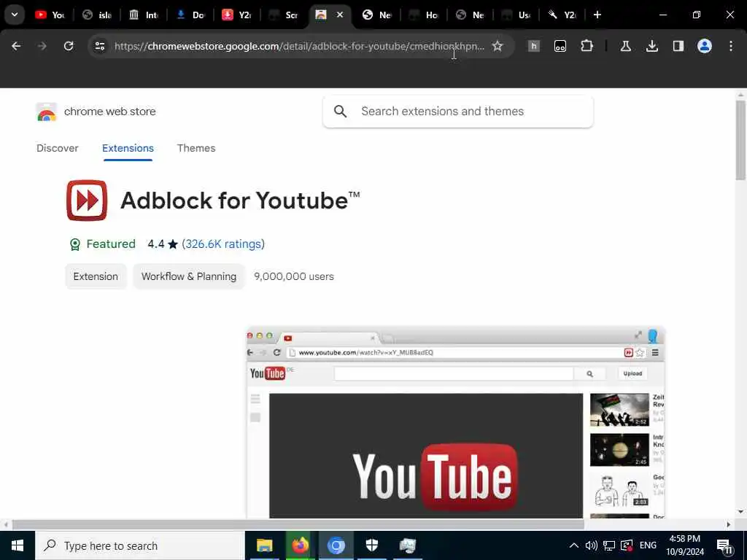Image resolution: width=747 pixels, height=560 pixels.
Task: Open the notification center icon
Action: click(724, 545)
